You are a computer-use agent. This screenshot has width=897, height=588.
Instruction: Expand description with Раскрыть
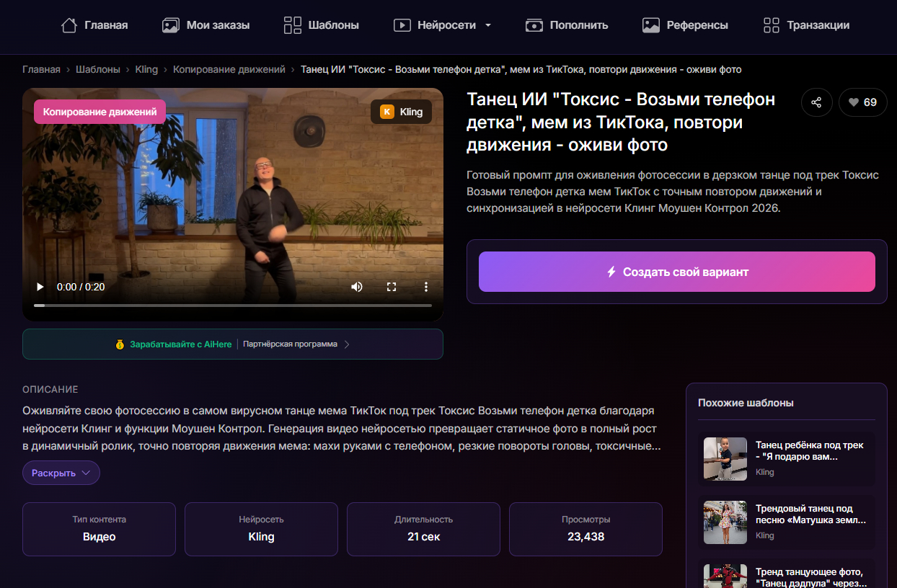pyautogui.click(x=61, y=473)
